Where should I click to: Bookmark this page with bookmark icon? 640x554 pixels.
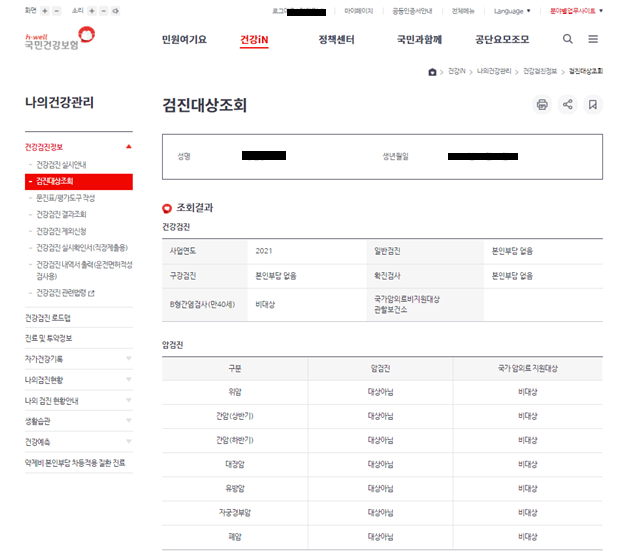point(593,105)
